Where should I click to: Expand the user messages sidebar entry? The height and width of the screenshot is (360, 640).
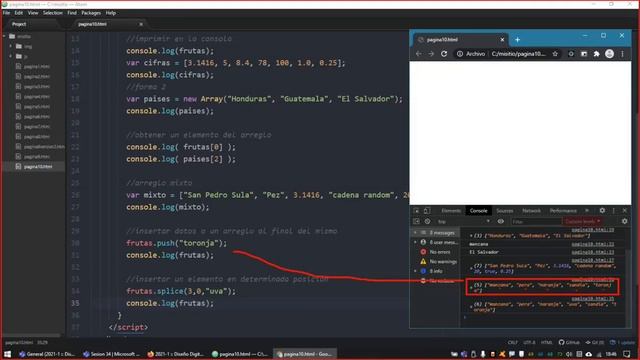(x=416, y=242)
